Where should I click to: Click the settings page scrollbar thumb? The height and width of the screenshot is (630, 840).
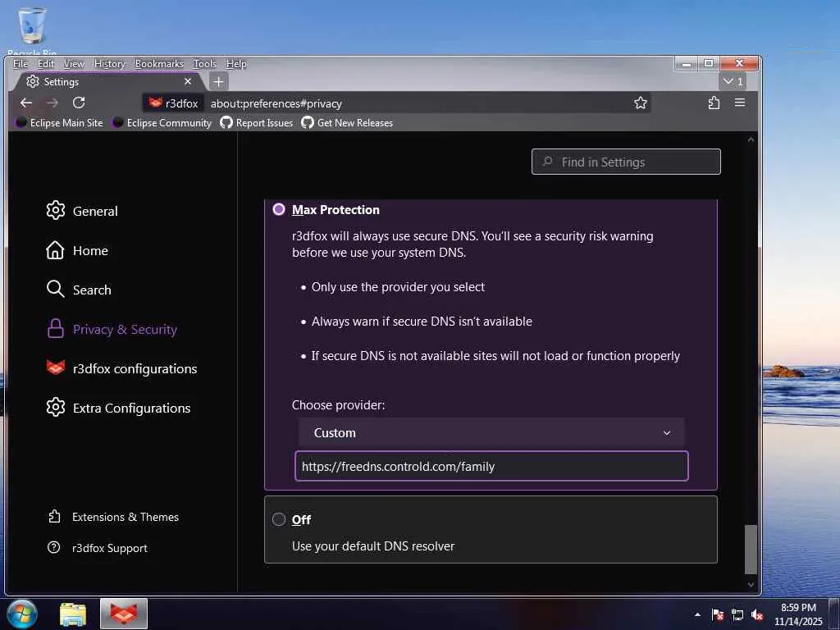click(751, 549)
